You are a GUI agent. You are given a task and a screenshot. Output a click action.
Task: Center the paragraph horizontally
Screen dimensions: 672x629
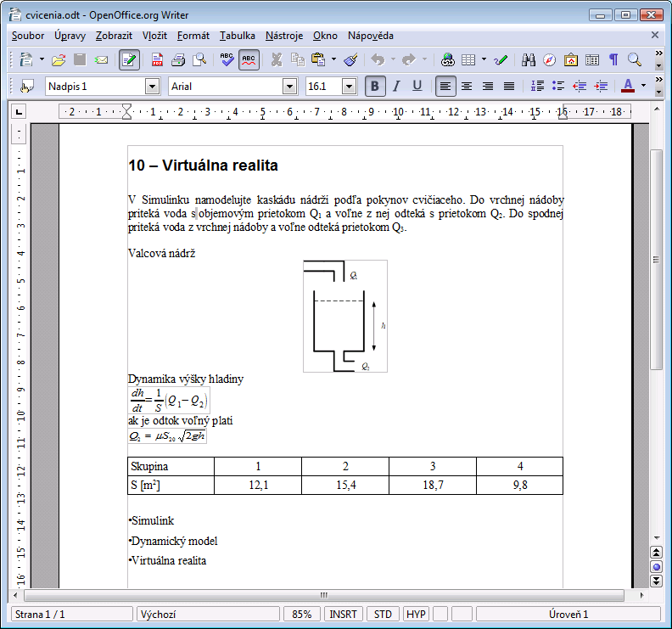click(467, 87)
